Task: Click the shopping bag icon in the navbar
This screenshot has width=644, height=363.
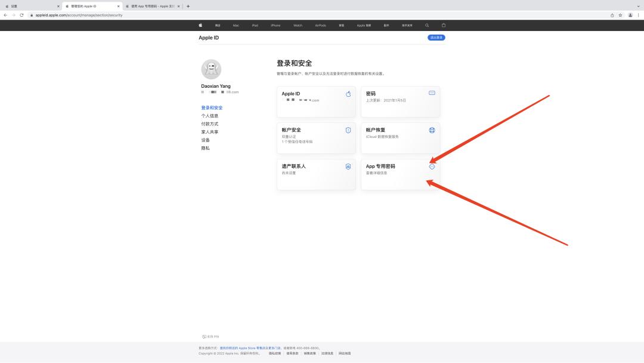Action: 444,25
